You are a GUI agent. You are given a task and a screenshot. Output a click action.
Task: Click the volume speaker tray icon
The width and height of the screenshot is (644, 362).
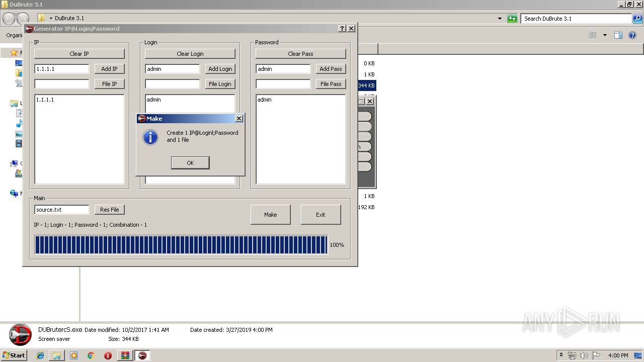click(584, 355)
